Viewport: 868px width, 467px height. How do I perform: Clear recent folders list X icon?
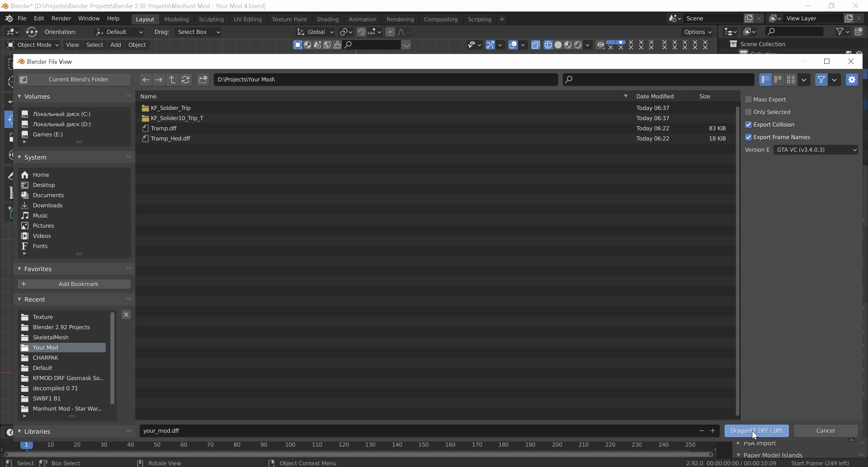(x=126, y=315)
